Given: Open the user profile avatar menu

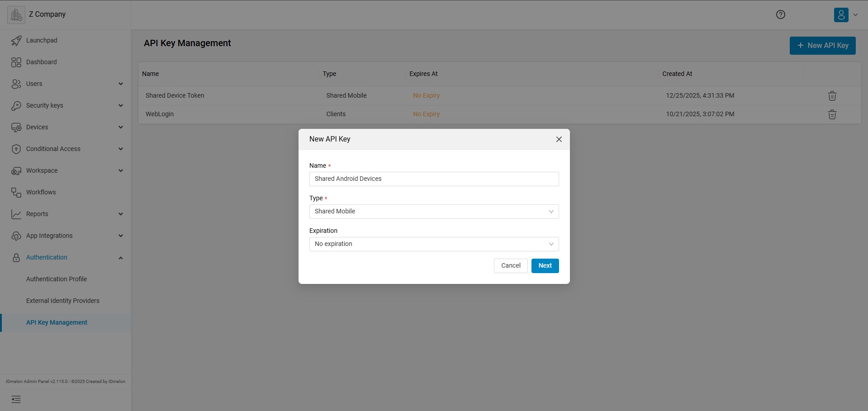Looking at the screenshot, I should coord(841,14).
